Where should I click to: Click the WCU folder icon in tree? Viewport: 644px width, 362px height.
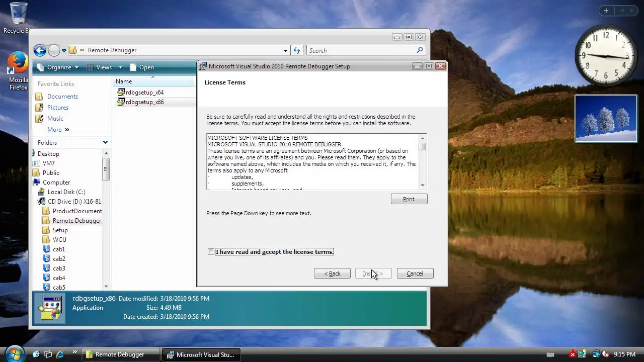tap(46, 240)
